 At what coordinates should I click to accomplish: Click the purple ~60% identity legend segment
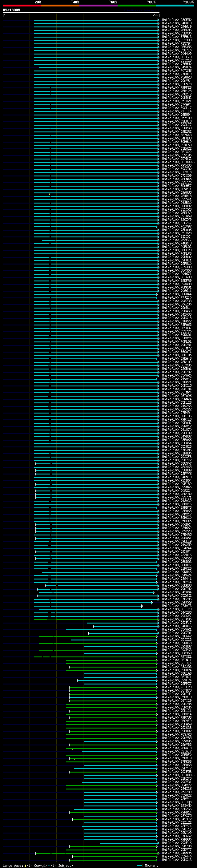click(x=99, y=6)
